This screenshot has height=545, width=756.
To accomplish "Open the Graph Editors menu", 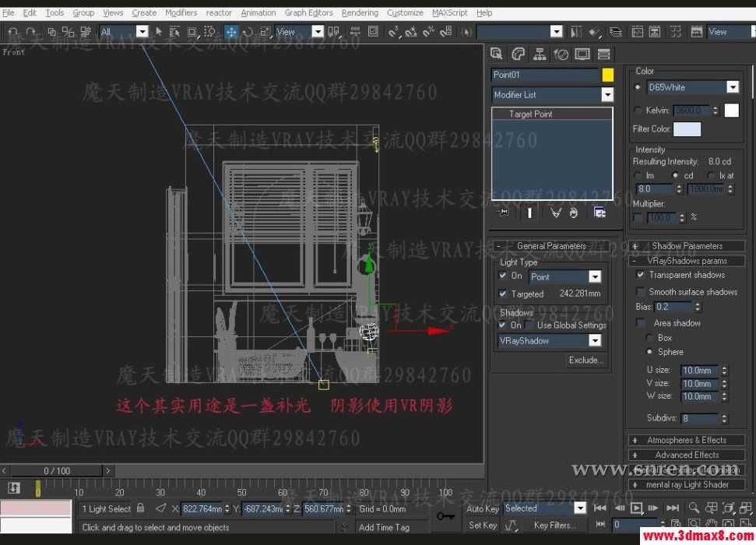I will (x=308, y=12).
